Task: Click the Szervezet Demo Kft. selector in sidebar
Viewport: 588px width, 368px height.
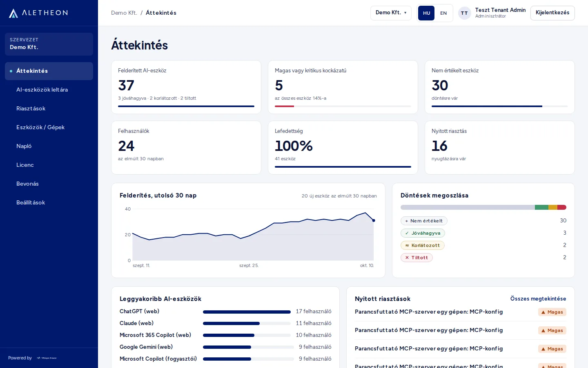Action: [x=49, y=44]
